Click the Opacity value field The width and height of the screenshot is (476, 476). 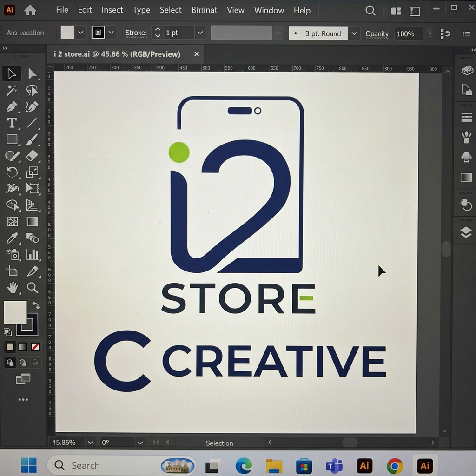point(408,33)
